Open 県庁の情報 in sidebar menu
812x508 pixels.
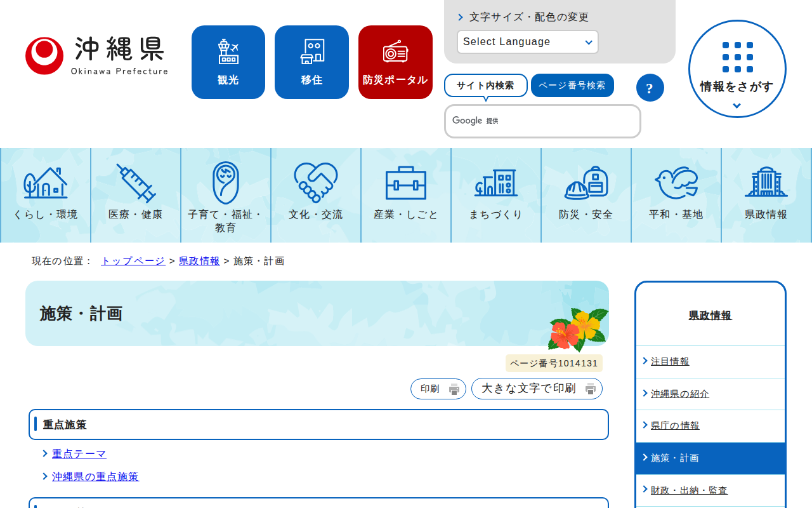point(675,426)
